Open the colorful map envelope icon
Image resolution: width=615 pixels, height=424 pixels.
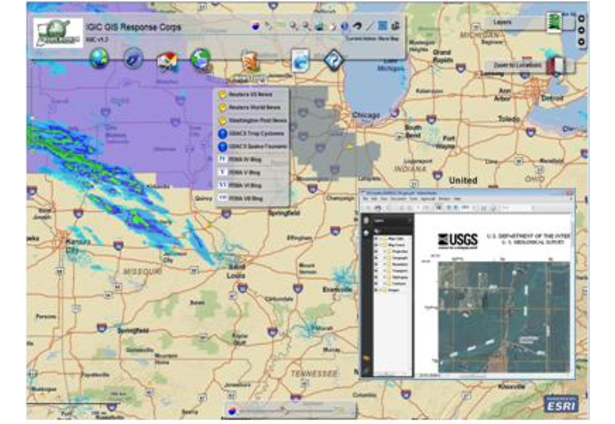point(167,62)
